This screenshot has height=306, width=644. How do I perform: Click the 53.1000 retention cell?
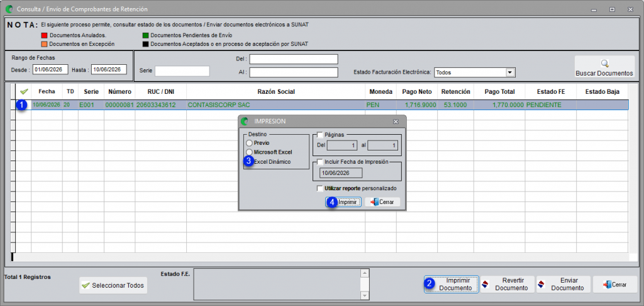(x=455, y=105)
